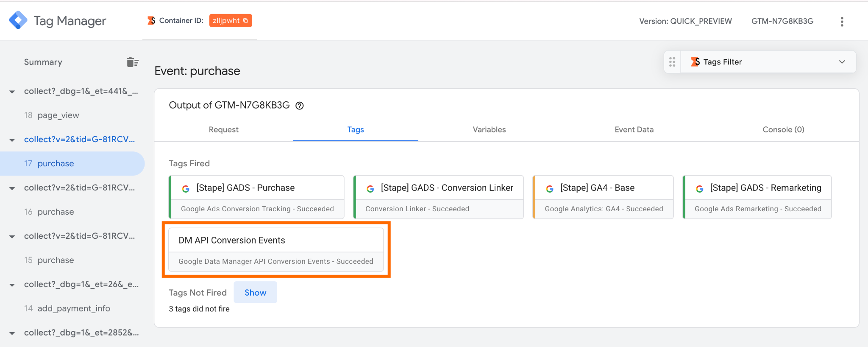Select the collect?_dbg=1&_et=441 request row

pyautogui.click(x=81, y=91)
